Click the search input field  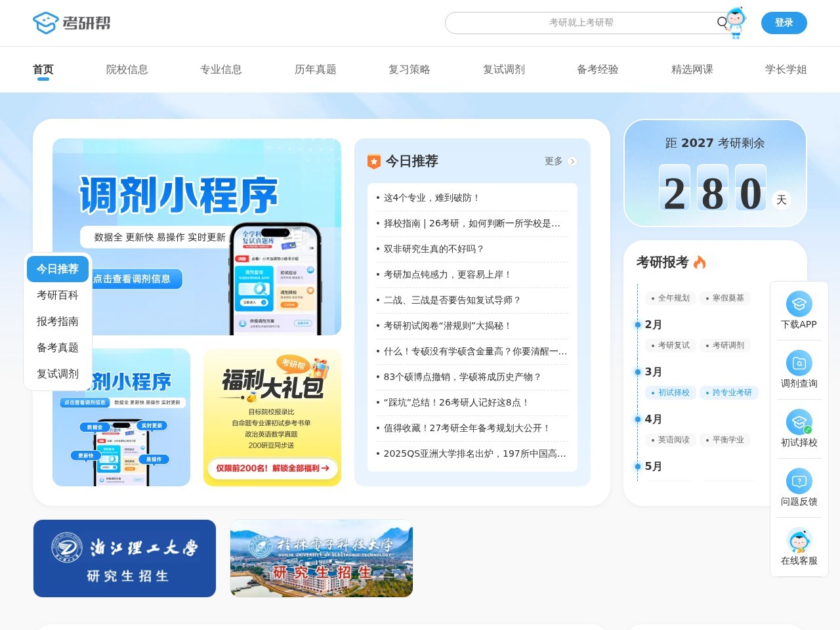(584, 22)
